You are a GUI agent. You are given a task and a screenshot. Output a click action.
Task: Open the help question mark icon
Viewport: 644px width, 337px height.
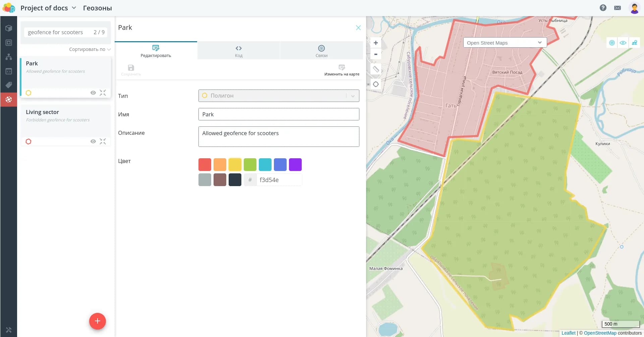tap(603, 8)
